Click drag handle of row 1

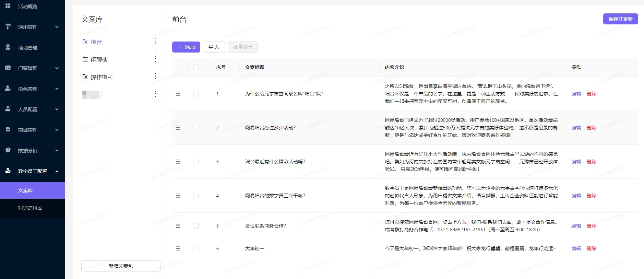(x=178, y=94)
